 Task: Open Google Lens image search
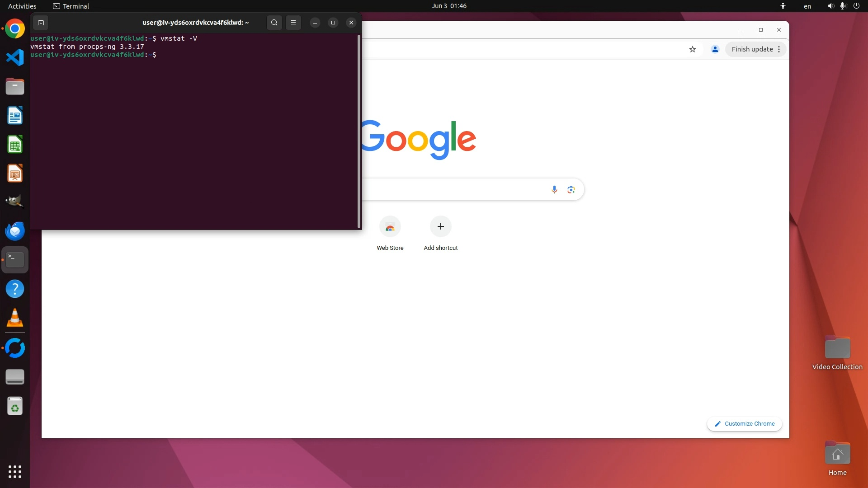(571, 189)
